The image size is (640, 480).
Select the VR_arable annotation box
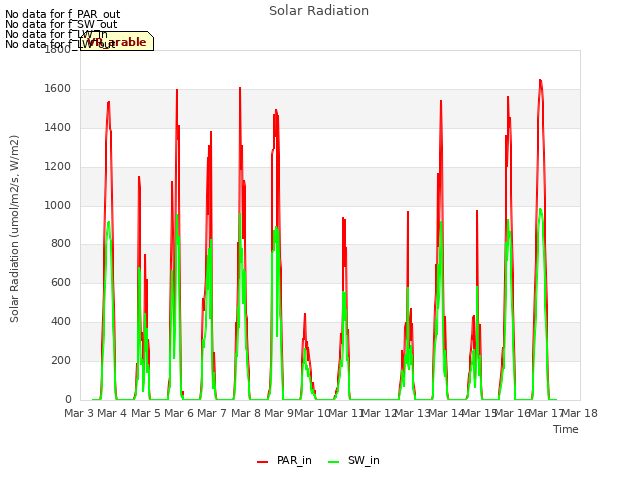click(117, 41)
